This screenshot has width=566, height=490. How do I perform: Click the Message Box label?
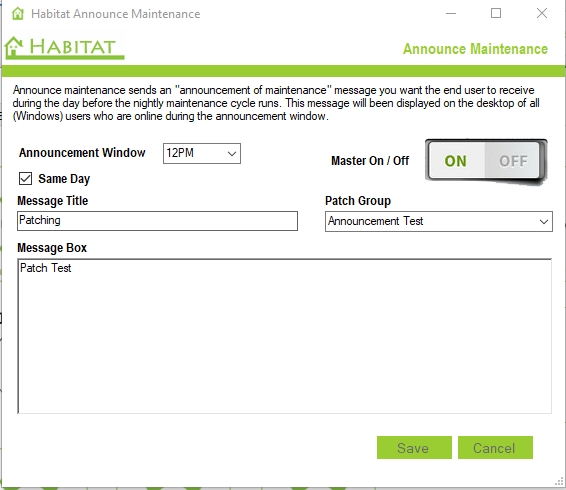(x=52, y=248)
